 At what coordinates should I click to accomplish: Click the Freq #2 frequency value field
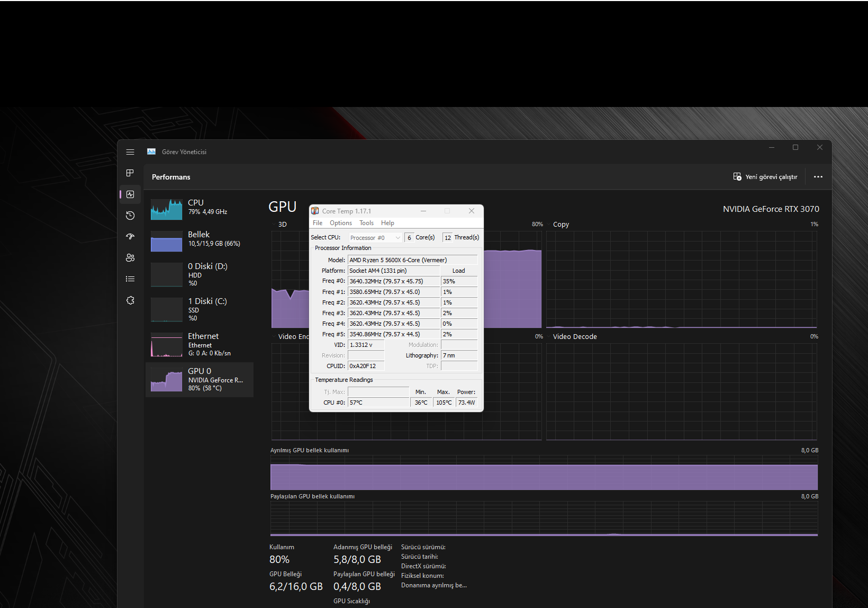point(393,302)
